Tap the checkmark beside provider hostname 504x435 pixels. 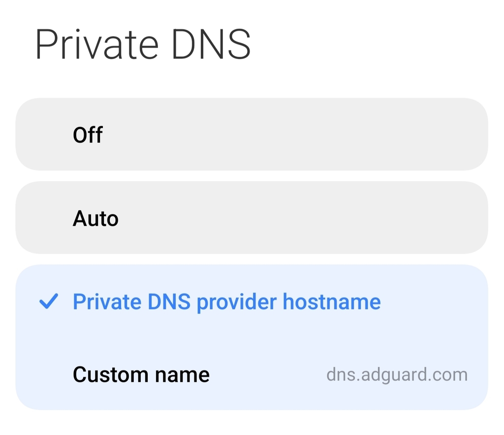(x=49, y=301)
